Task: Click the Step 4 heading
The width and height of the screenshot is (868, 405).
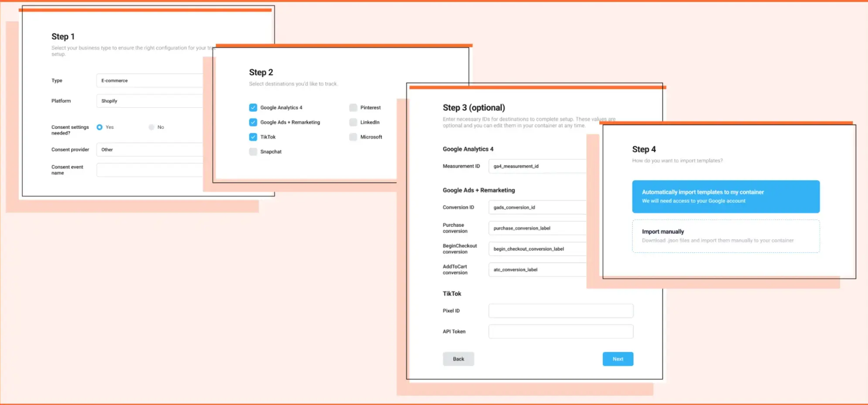Action: (x=644, y=149)
